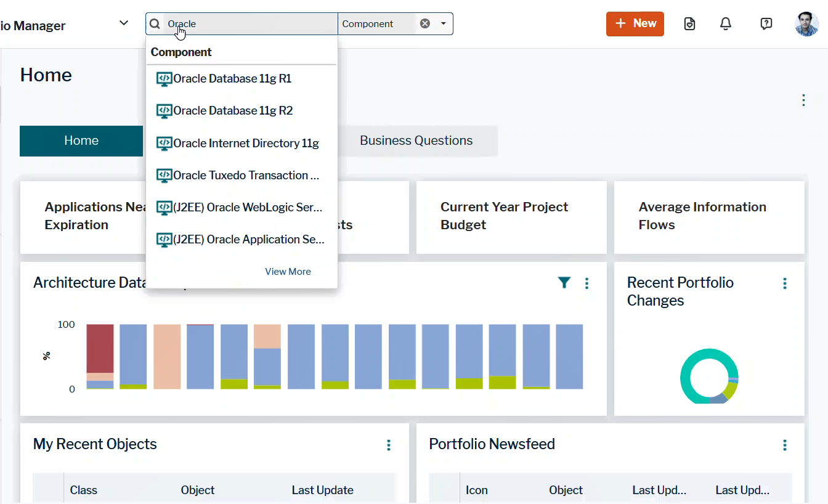Click the favorites document icon in the header
This screenshot has height=504, width=828.
(689, 23)
